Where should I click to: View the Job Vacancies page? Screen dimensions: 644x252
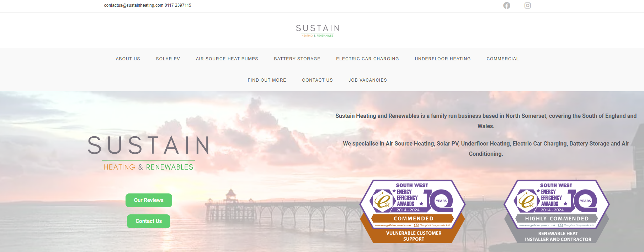click(367, 80)
